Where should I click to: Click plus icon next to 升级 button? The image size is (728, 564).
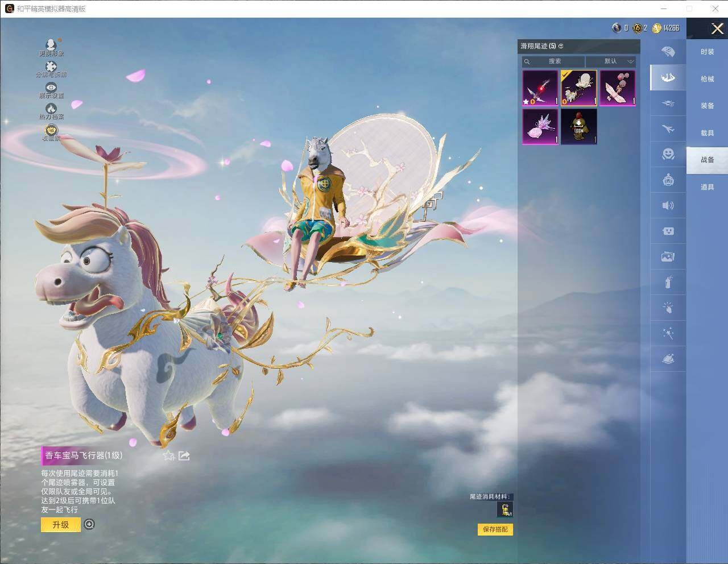89,524
